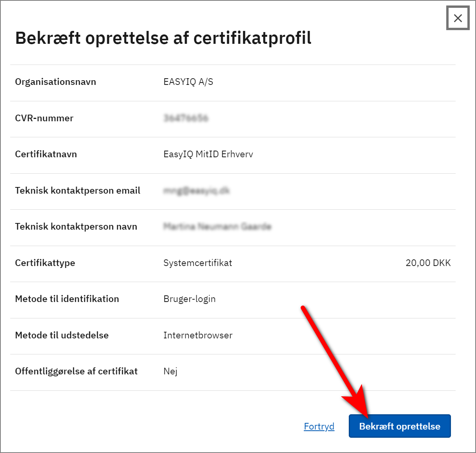Screen dimensions: 476x453
Task: Select the value 'Bruger-login'
Action: pos(189,299)
